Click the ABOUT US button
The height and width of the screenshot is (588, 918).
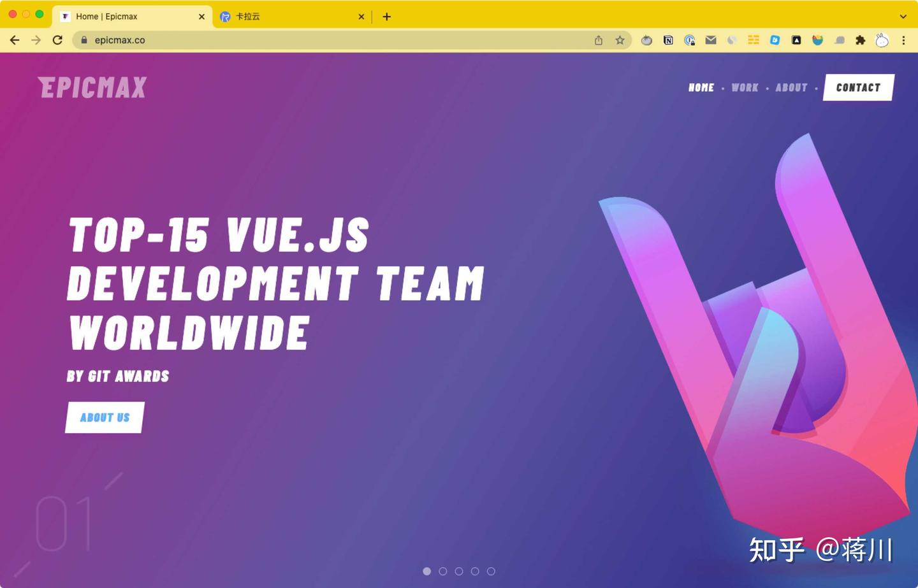105,417
